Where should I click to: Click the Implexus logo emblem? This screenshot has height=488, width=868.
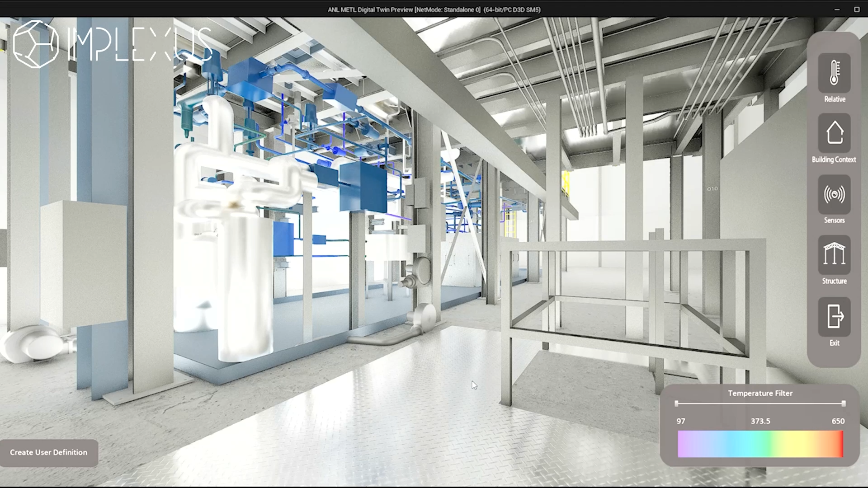36,44
